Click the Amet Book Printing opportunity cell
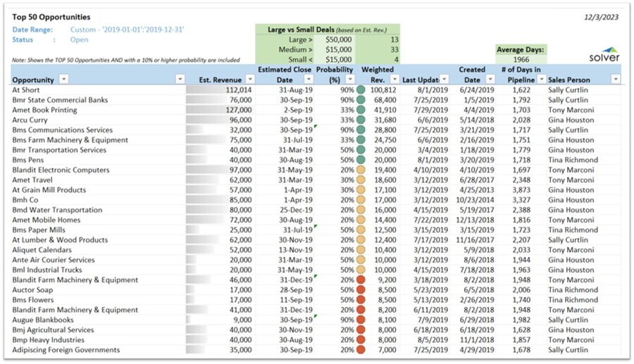This screenshot has height=364, width=634. click(44, 111)
